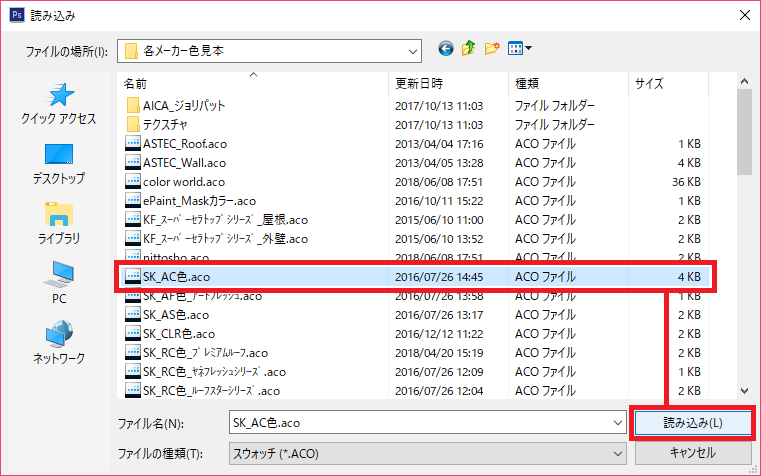Open the view menu icon in toolbar
The width and height of the screenshot is (761, 476).
pos(520,48)
